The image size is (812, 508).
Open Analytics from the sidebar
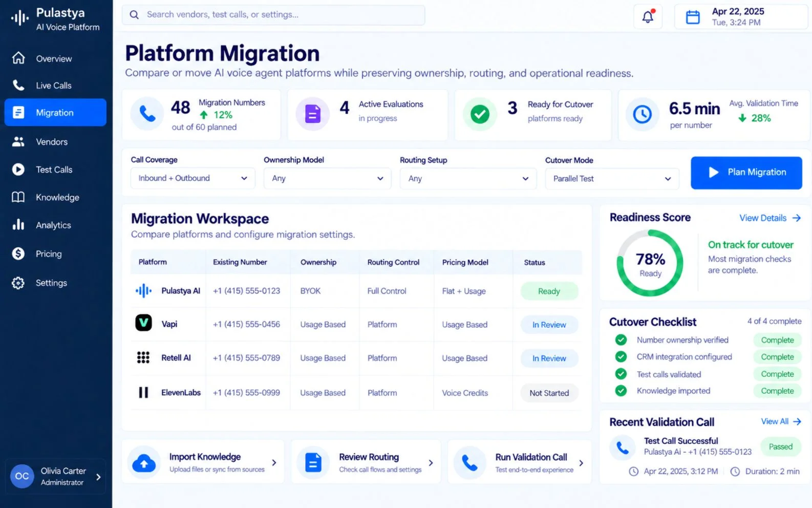point(55,225)
